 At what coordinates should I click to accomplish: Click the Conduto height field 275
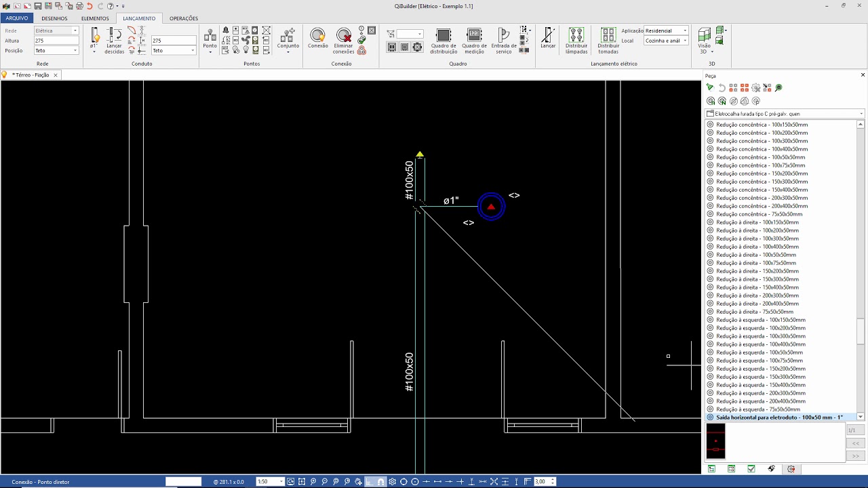tap(174, 41)
